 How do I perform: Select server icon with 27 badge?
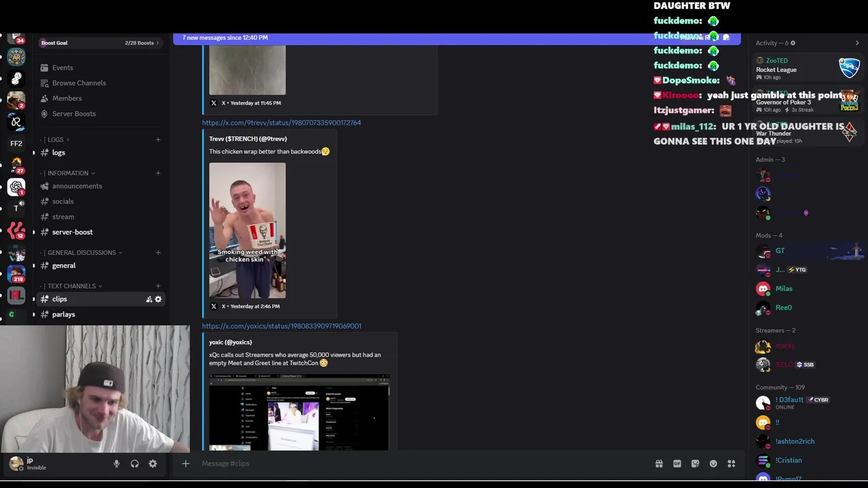tap(16, 165)
